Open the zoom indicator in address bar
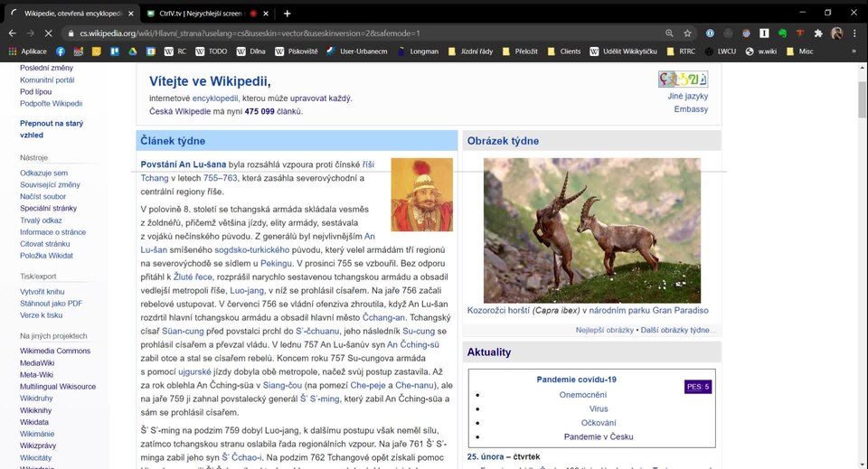The width and height of the screenshot is (868, 469). coord(669,33)
